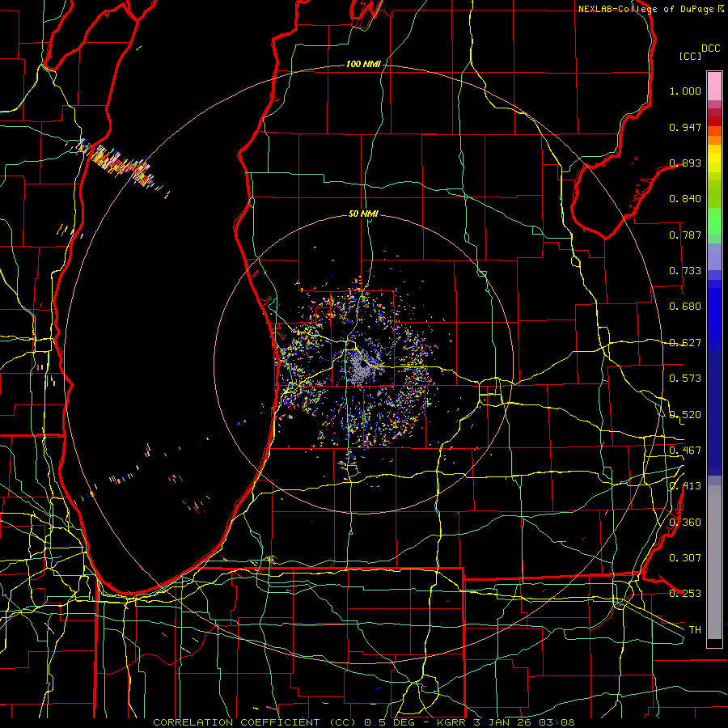Viewport: 728px width, 728px height.
Task: Click the NEXLAB-College of DuPage label
Action: [645, 9]
